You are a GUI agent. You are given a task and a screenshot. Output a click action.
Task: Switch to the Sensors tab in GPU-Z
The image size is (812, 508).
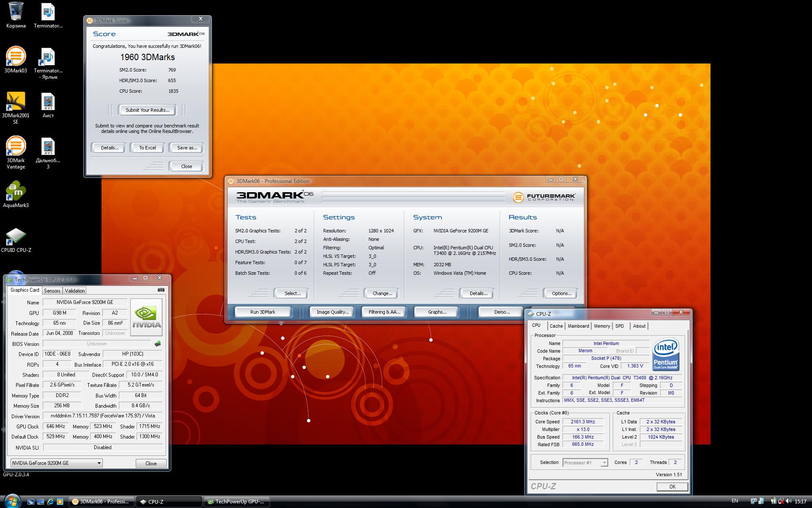point(52,290)
